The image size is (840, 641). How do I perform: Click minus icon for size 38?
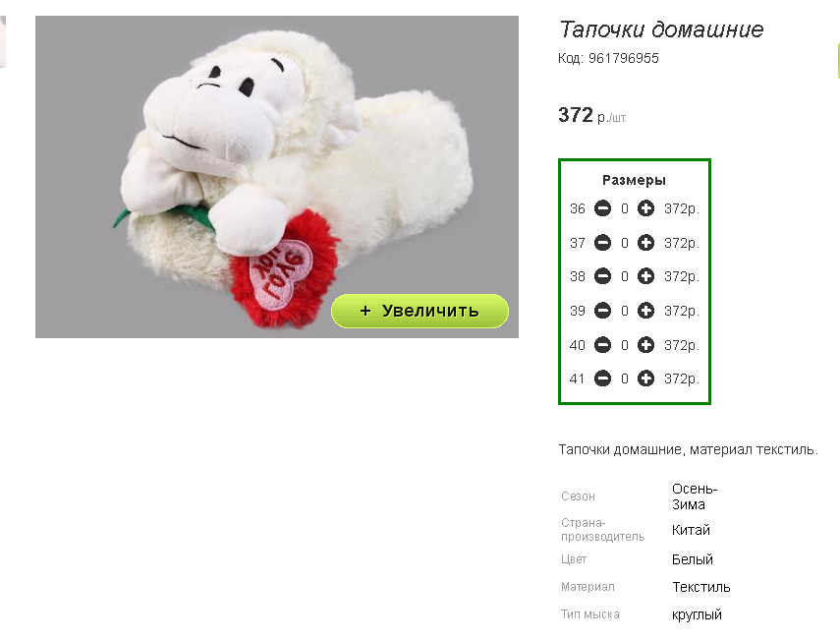pyautogui.click(x=602, y=276)
